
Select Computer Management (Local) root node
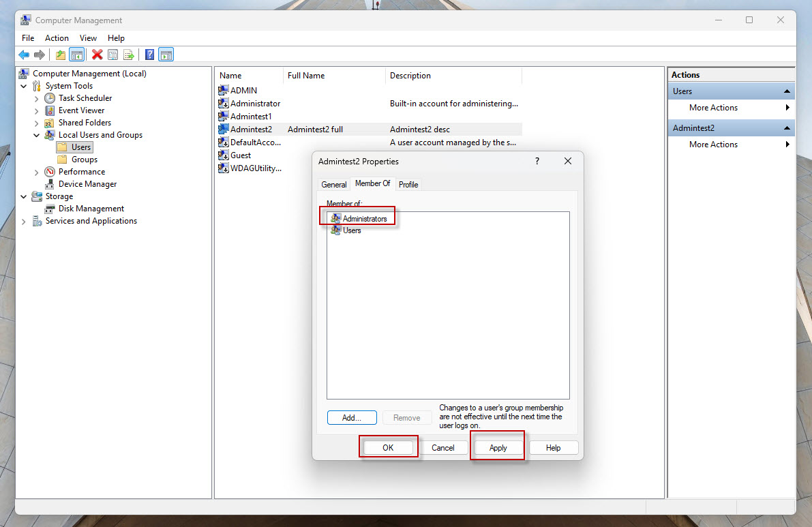point(83,74)
